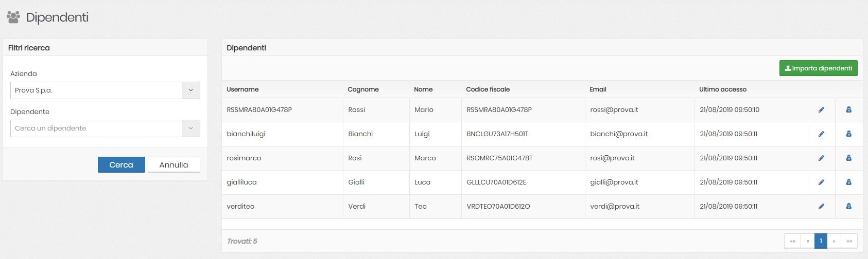
Task: Click pencil icon in gialliluca row
Action: [x=821, y=182]
